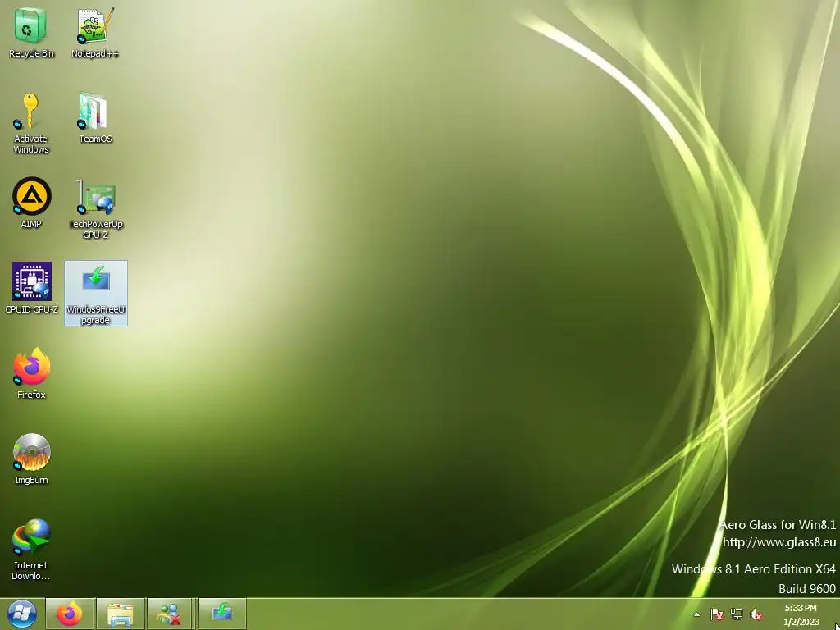Select the TeamOS folder icon

coord(95,117)
